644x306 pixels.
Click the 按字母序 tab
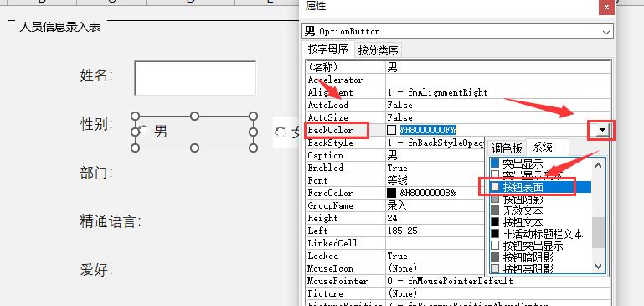pyautogui.click(x=327, y=49)
